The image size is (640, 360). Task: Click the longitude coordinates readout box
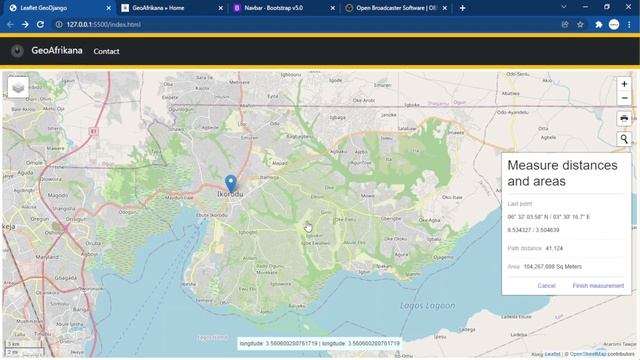[x=320, y=344]
